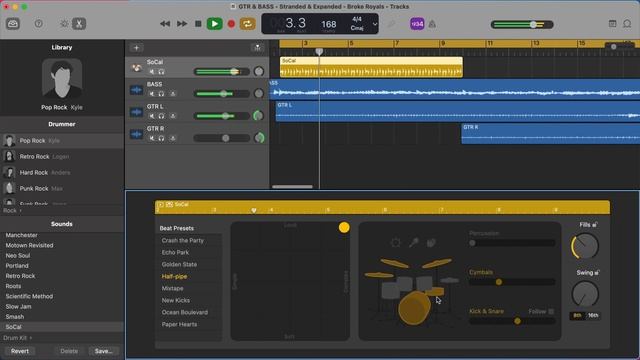Screen dimensions: 640x360
Task: Open the LCD display mode dropdown arrow
Action: pyautogui.click(x=374, y=24)
